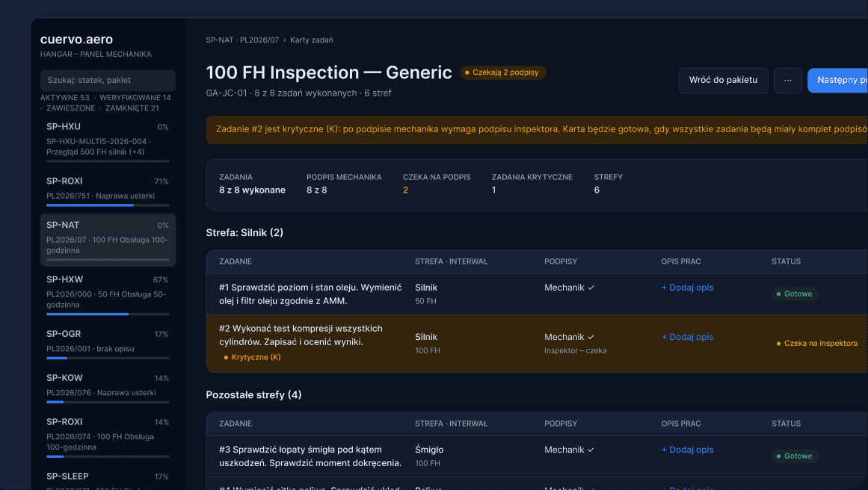Click Silnik 50 FH zone cell
This screenshot has height=490, width=868.
pyautogui.click(x=426, y=294)
